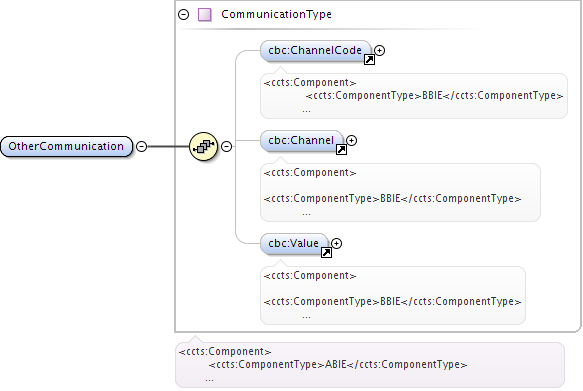The height and width of the screenshot is (391, 583).
Task: Collapse the sequence compositor children
Action: (x=226, y=146)
